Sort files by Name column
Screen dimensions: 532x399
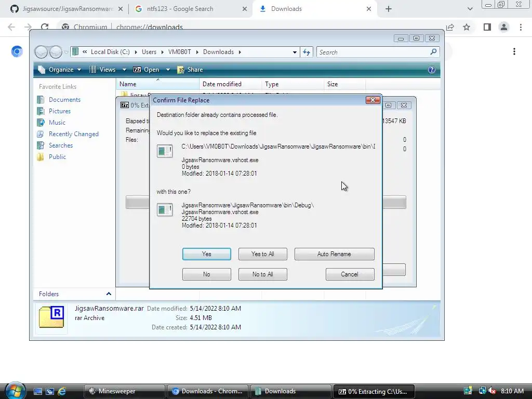(x=158, y=84)
